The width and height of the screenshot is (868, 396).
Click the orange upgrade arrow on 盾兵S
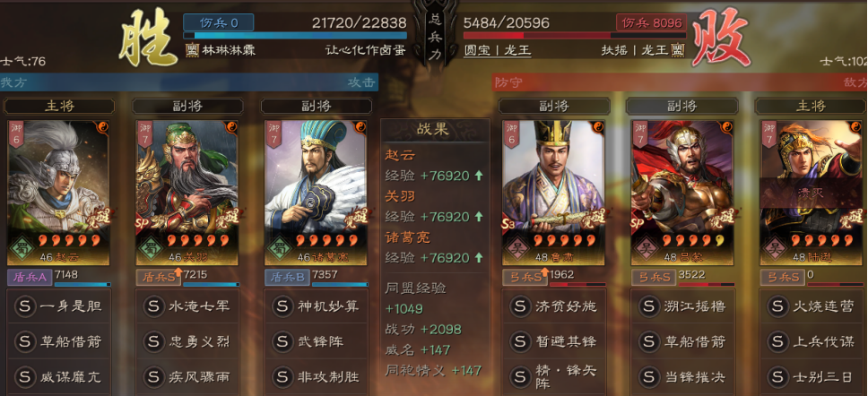pos(178,272)
